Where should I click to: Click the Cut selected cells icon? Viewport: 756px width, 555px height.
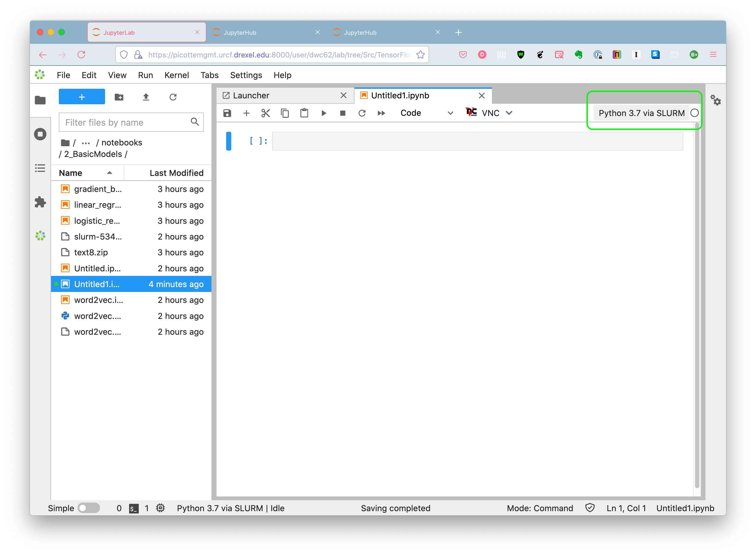[265, 113]
